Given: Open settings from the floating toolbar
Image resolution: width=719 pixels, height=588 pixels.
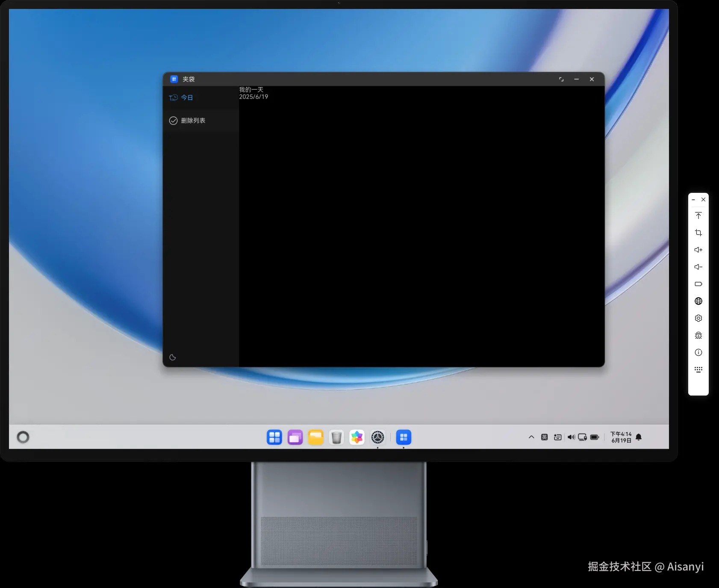Looking at the screenshot, I should point(699,318).
